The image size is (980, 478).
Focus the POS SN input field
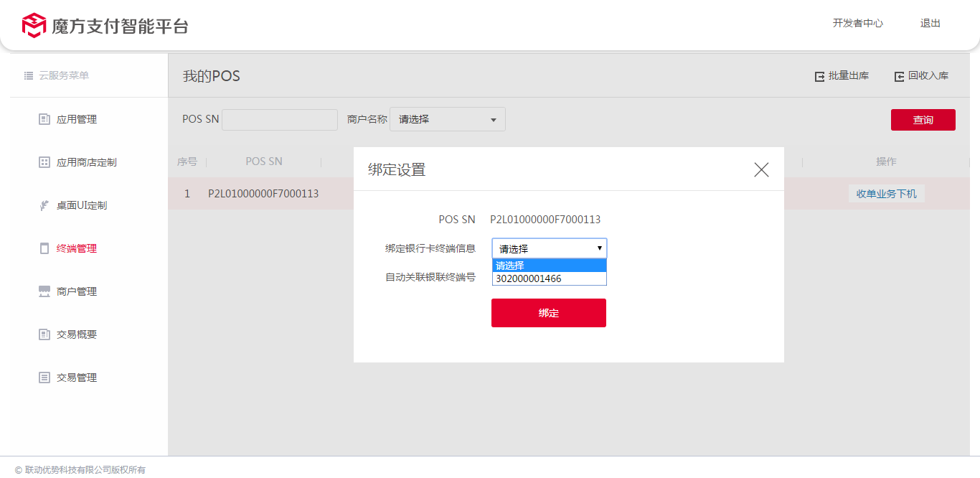pyautogui.click(x=279, y=120)
